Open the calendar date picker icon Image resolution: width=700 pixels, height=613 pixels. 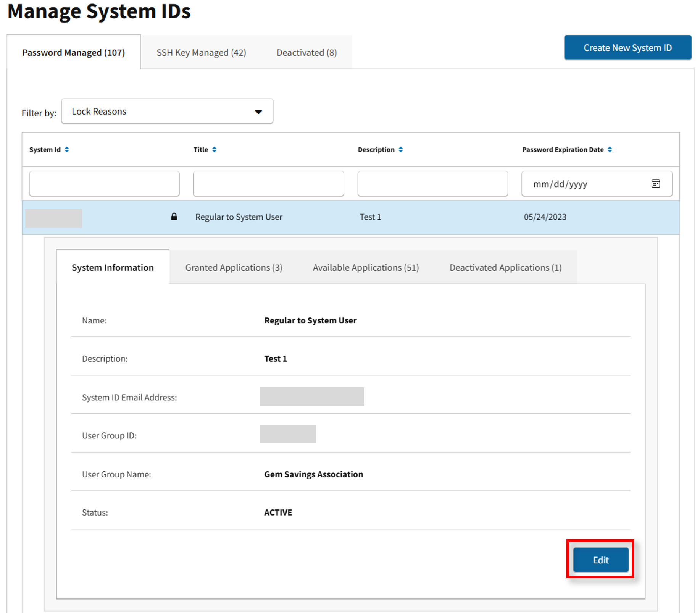click(655, 184)
